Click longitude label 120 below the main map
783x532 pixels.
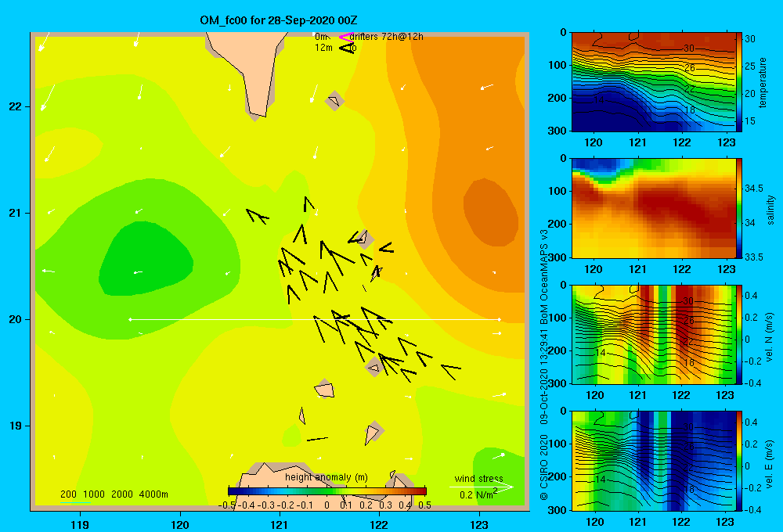[x=180, y=524]
